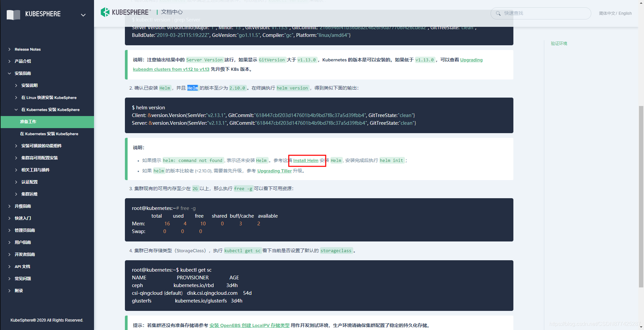Switch language to 简体中文
The height and width of the screenshot is (330, 644).
point(607,13)
